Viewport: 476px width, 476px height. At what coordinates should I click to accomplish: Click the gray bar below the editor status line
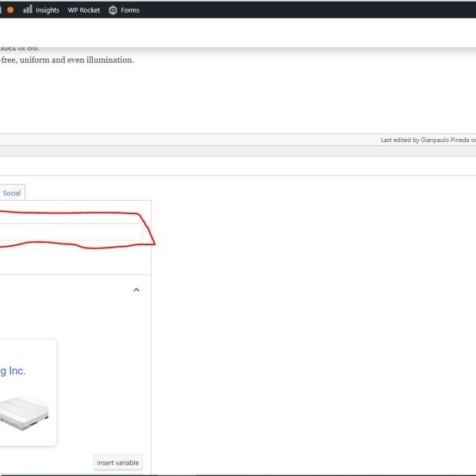point(238,150)
